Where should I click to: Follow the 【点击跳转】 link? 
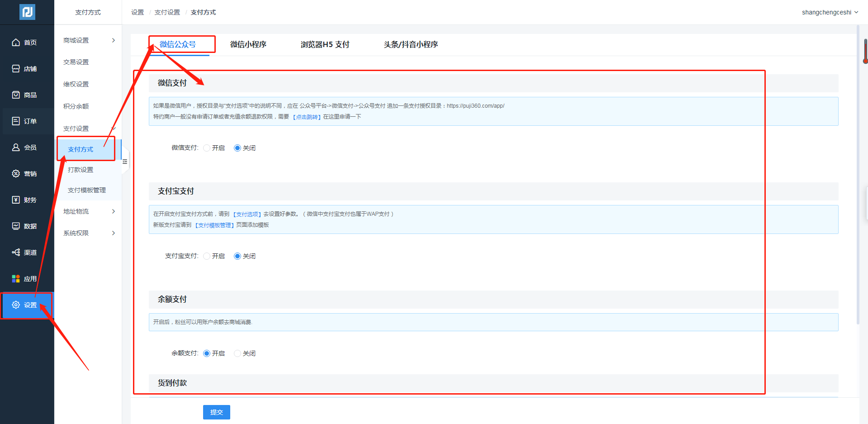click(x=307, y=117)
